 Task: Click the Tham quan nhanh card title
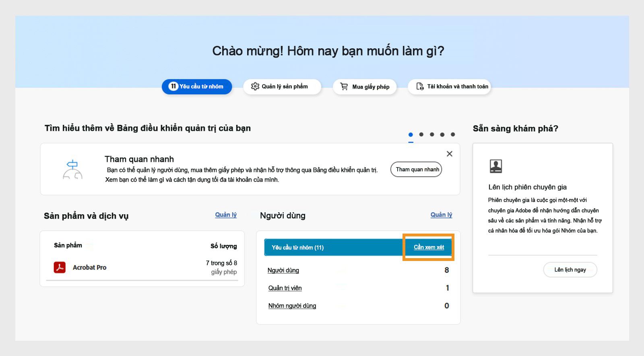pos(139,159)
